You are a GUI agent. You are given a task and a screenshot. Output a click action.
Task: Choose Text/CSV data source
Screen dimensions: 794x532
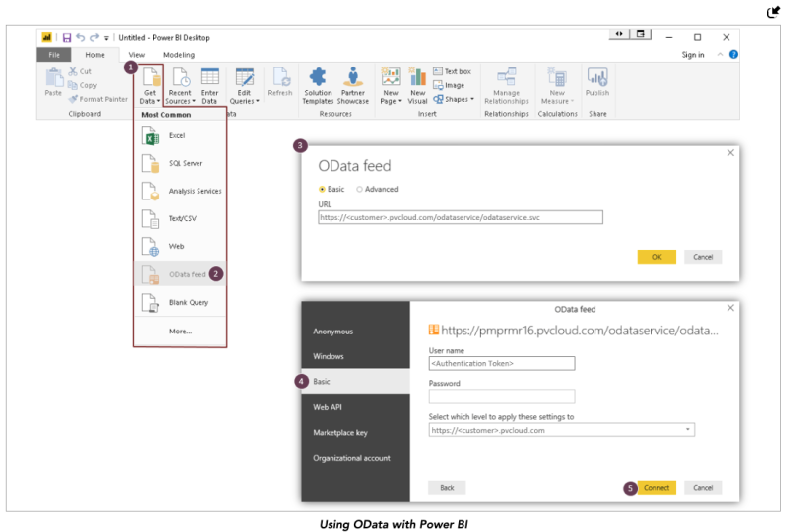181,218
